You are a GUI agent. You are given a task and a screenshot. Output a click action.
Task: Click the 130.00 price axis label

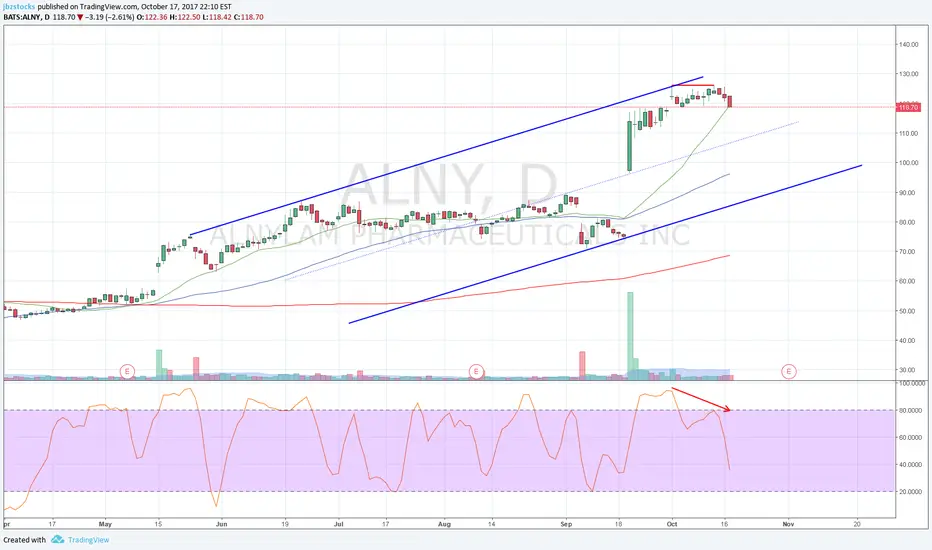[x=909, y=74]
